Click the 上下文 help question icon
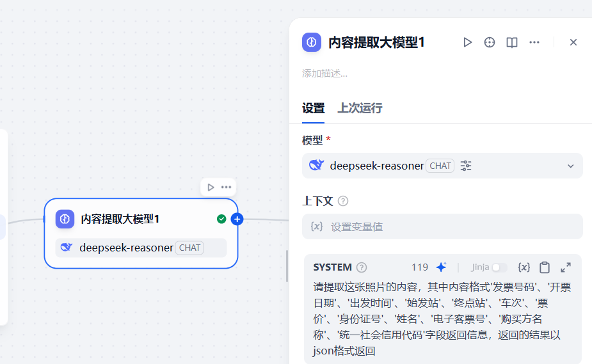Screen dimensions: 592x364 (x=343, y=201)
